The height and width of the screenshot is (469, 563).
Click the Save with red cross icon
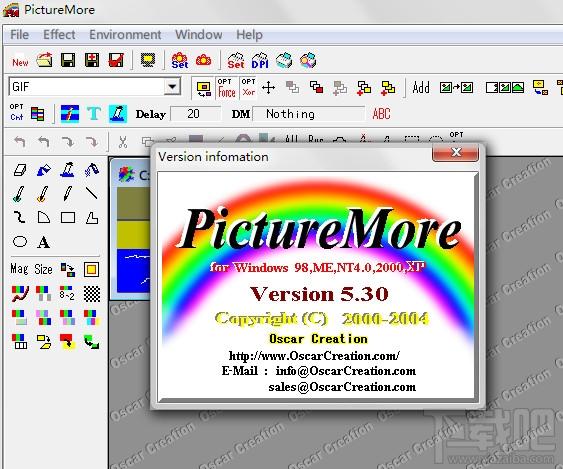coord(92,60)
